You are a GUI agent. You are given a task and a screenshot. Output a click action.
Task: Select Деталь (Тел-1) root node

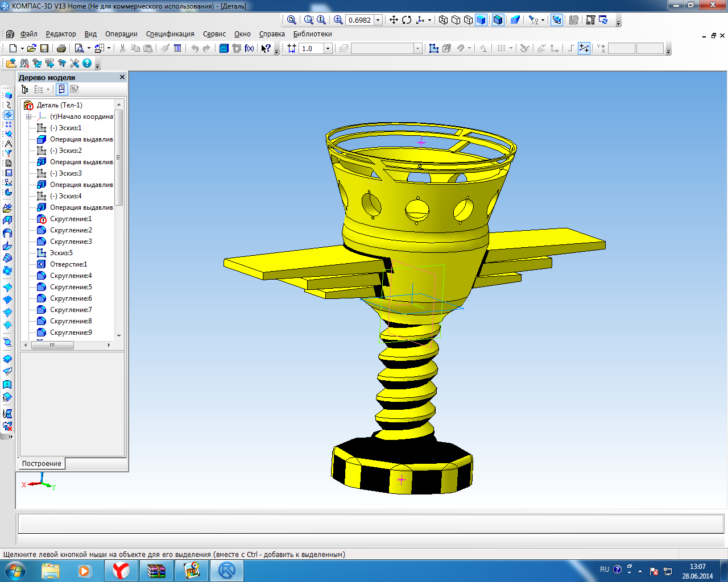(59, 105)
